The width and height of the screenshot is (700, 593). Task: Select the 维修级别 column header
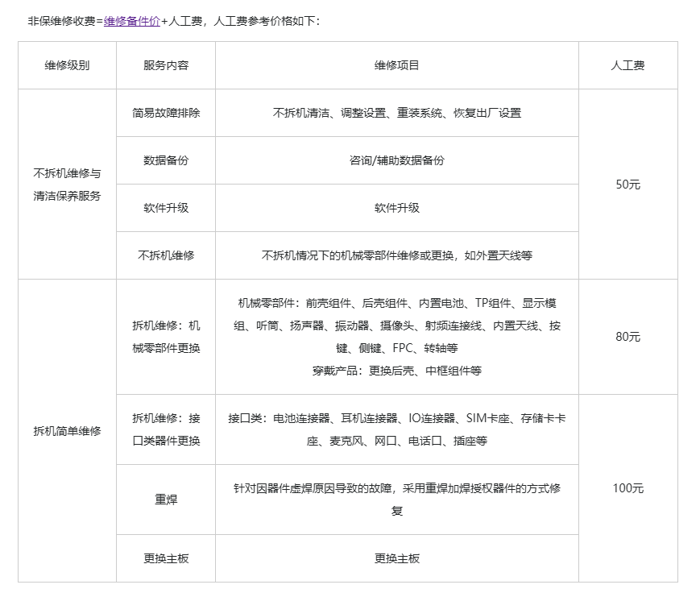(x=64, y=66)
